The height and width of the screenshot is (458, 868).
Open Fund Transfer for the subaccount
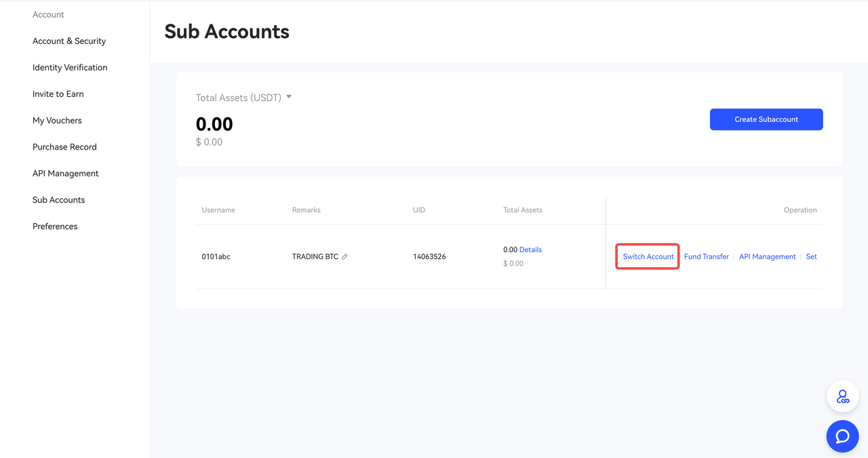706,257
